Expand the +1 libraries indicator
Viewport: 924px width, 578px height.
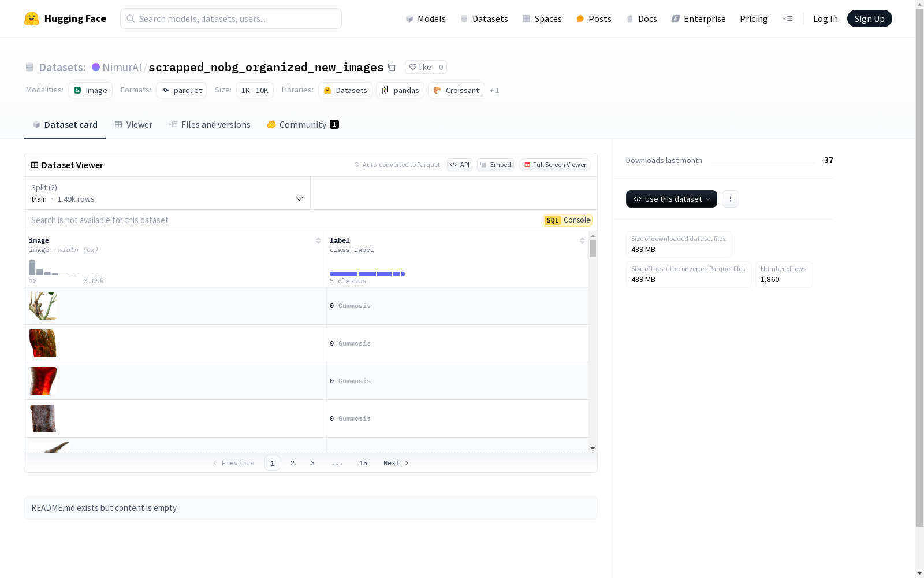coord(494,90)
